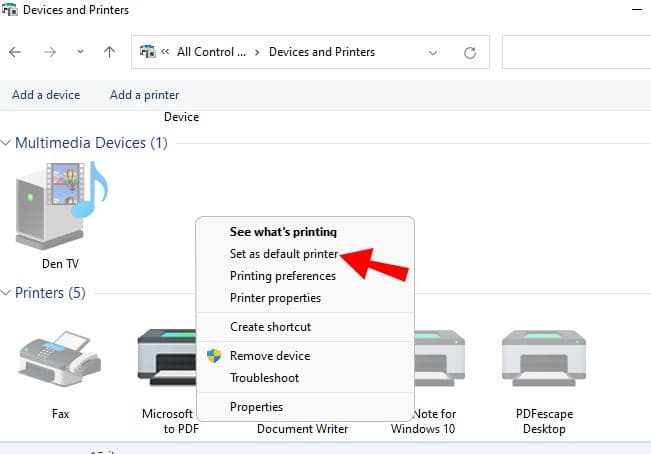Choose 'Set as default printer'

[284, 254]
